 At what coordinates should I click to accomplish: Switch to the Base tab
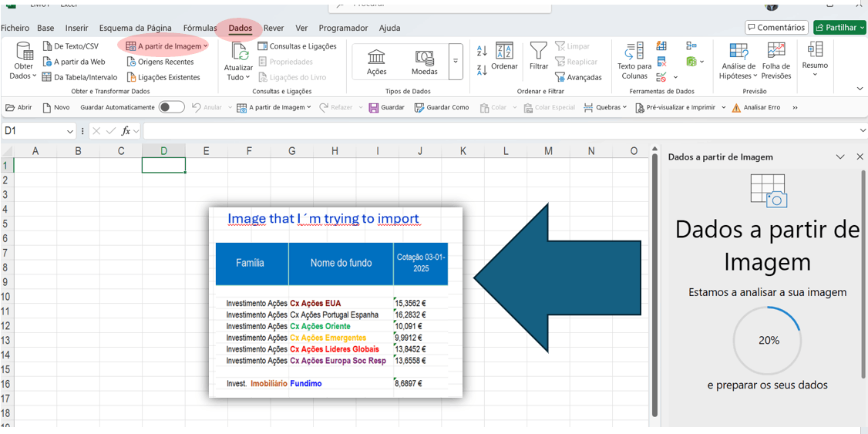coord(46,28)
